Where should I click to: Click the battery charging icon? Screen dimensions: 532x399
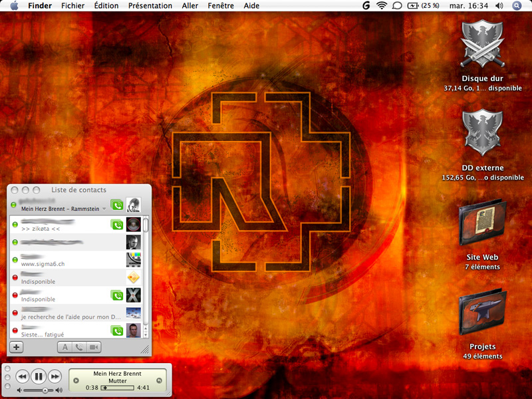point(412,6)
